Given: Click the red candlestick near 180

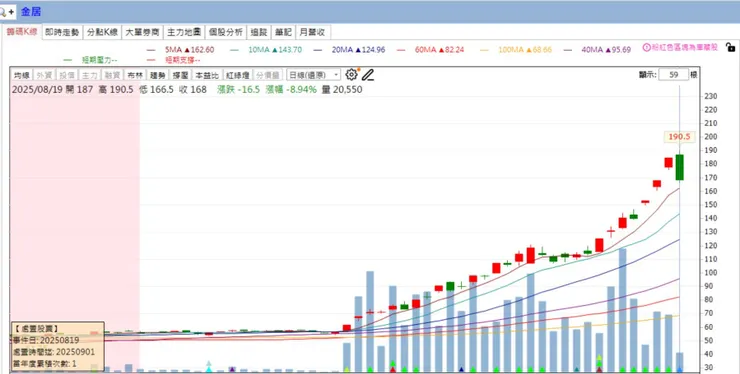Looking at the screenshot, I should 668,163.
